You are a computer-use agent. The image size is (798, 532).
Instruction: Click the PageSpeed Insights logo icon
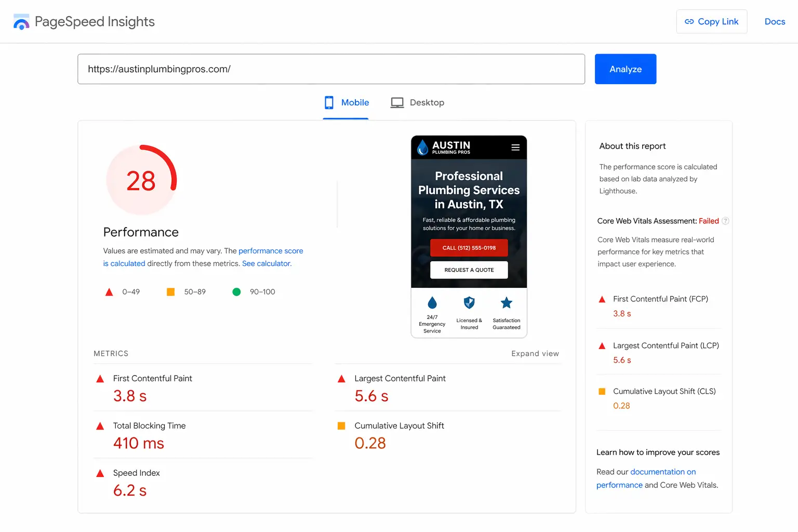(x=21, y=22)
